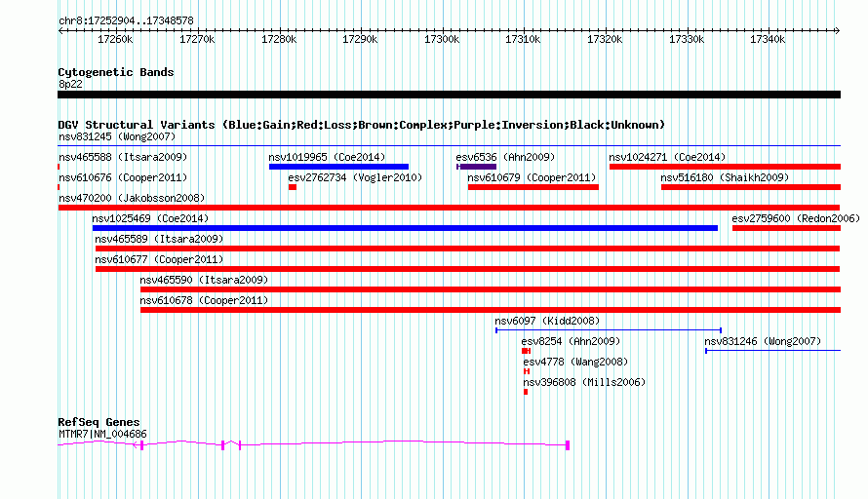This screenshot has width=868, height=499.
Task: Open the nsv465590 (Itsara2009) label
Action: (204, 280)
